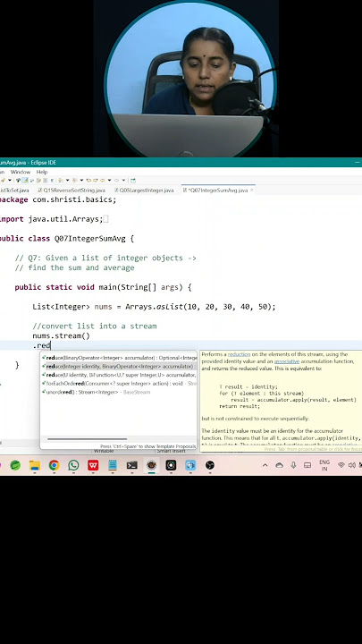Open Google Chrome from the taskbar
The image size is (362, 644).
click(54, 465)
